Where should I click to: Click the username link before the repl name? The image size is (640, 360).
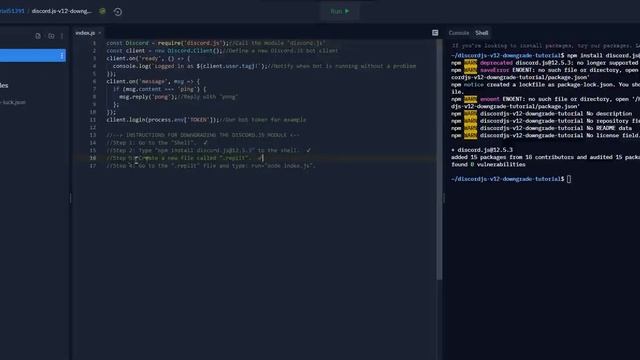click(x=12, y=11)
